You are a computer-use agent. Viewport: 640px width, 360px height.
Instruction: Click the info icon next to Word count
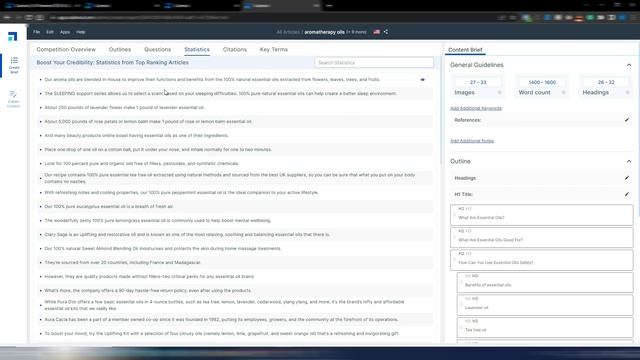pyautogui.click(x=564, y=93)
